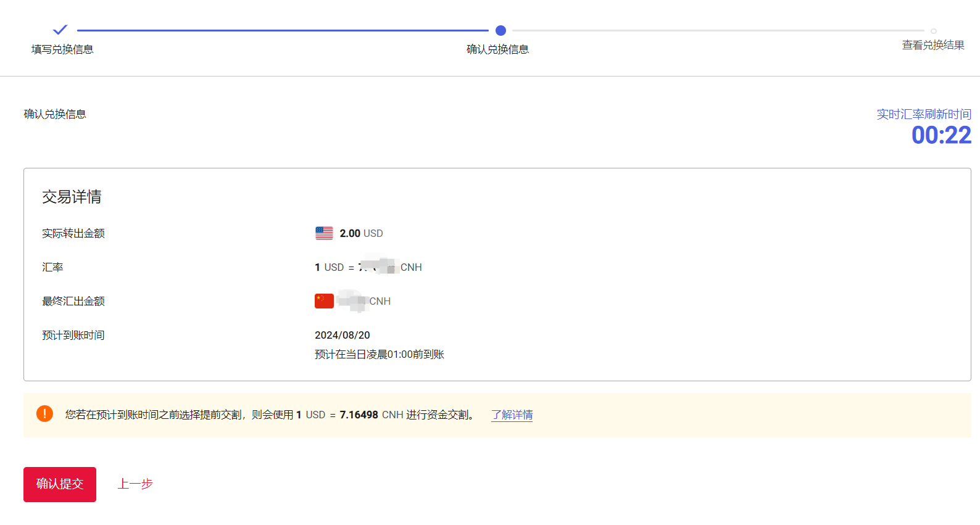980x525 pixels.
Task: Click the 汇率 row label
Action: click(52, 267)
